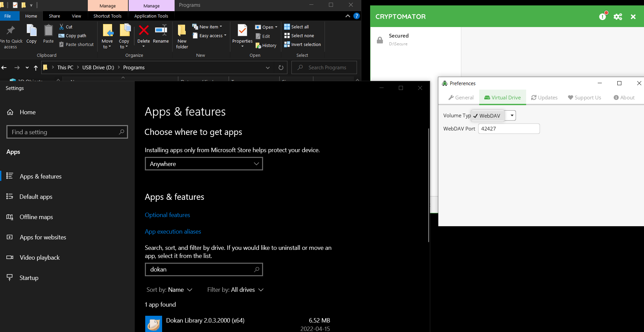
Task: Click the Cryptomator close X icon
Action: tap(633, 17)
